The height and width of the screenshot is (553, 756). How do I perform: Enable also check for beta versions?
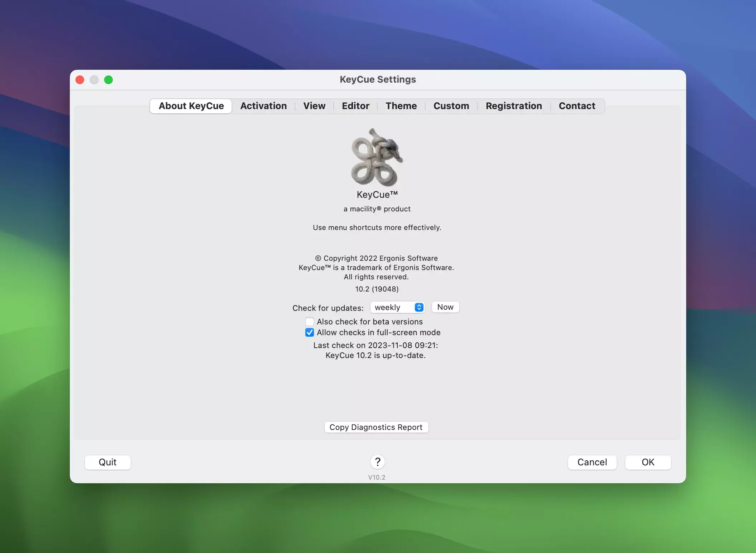click(x=310, y=322)
